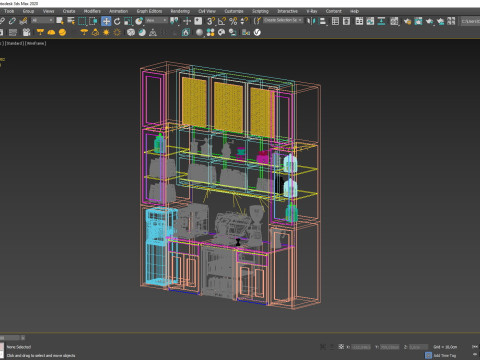Click the V-Ray logo toolbar icon
Screen dimensions: 480x360
[257, 32]
